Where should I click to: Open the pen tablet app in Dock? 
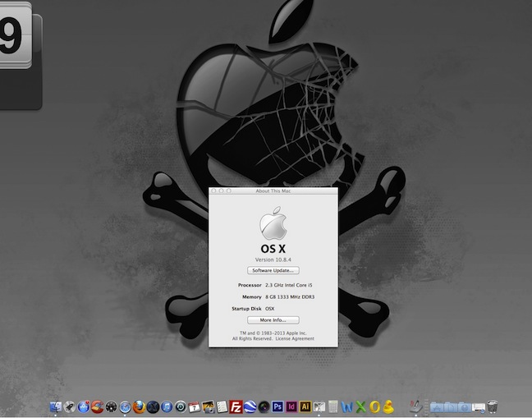[416, 407]
